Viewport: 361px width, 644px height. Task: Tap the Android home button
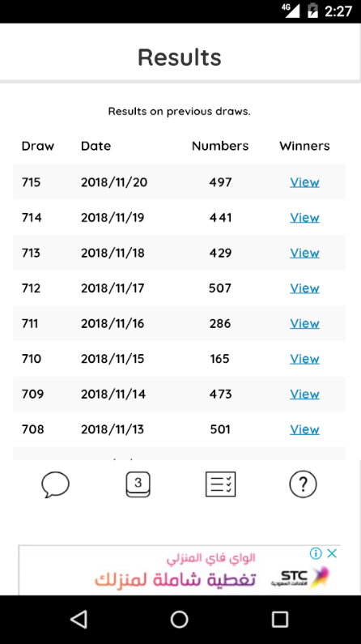click(x=179, y=619)
